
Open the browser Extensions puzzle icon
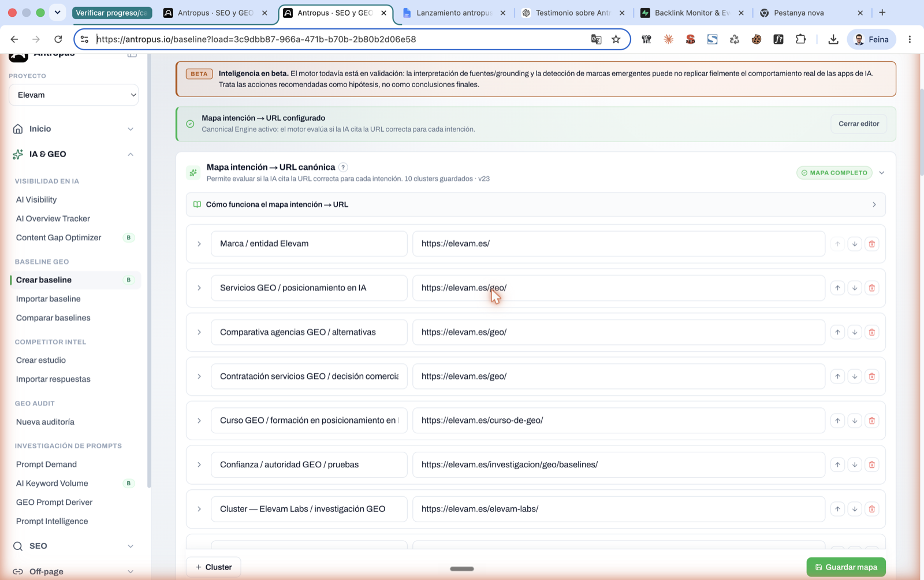800,39
